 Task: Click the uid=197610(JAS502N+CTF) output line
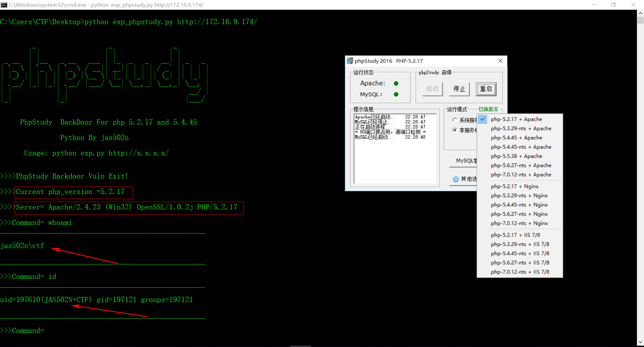pos(97,300)
